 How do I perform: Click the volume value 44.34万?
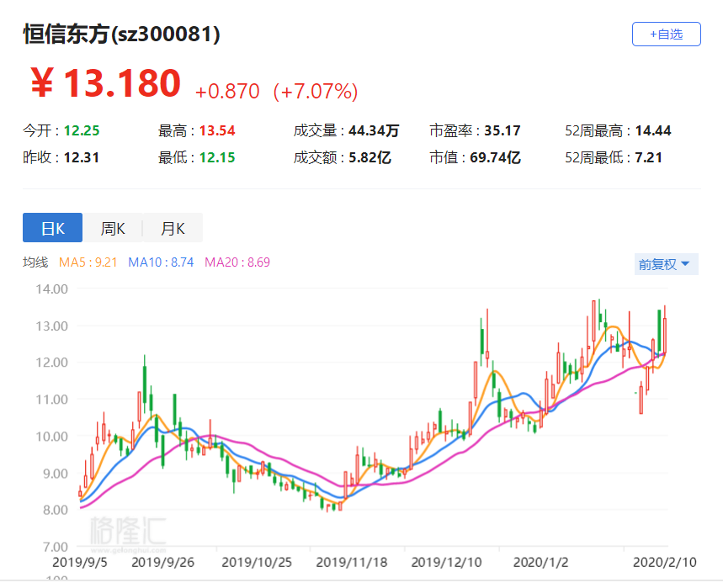coord(374,130)
